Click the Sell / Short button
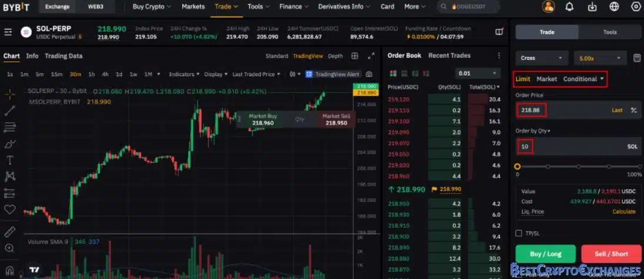This screenshot has height=279, width=644. coord(611,254)
